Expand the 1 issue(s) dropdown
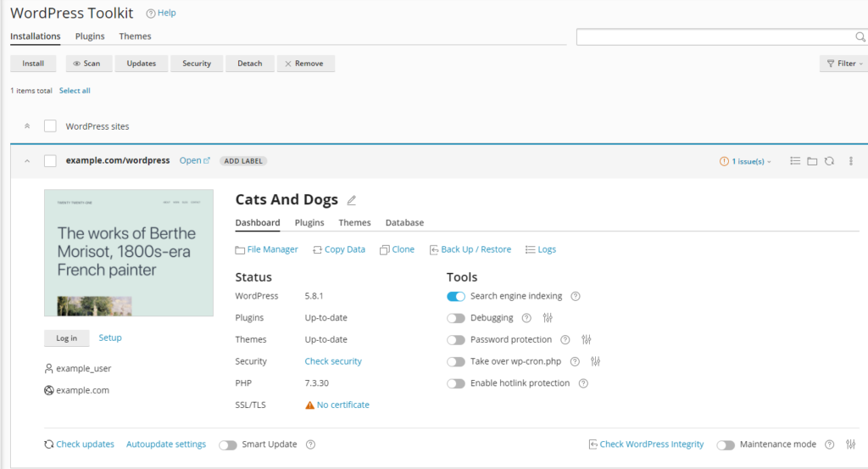Viewport: 868px width, 469px height. click(746, 161)
